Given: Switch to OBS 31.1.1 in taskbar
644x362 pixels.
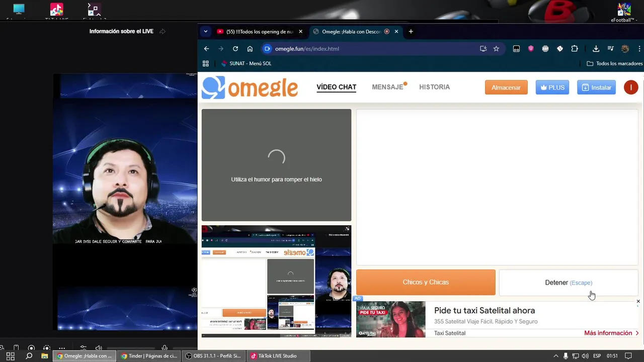Looking at the screenshot, I should pos(213,356).
